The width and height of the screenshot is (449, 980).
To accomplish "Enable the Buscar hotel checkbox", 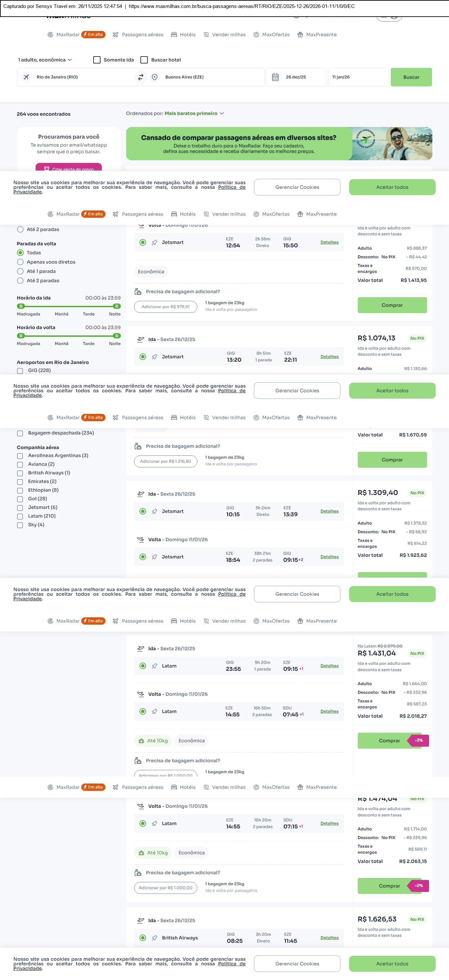I will pos(144,60).
